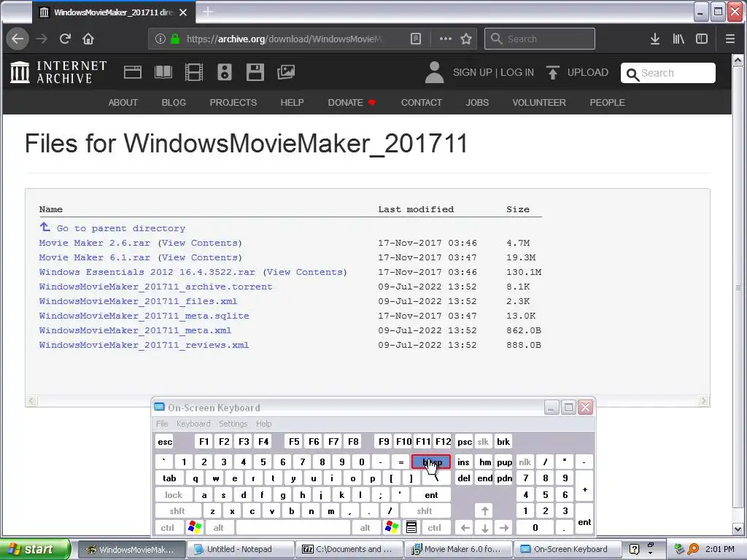Image resolution: width=747 pixels, height=560 pixels.
Task: Toggle the left ctrl key on keyboard
Action: coord(168,527)
